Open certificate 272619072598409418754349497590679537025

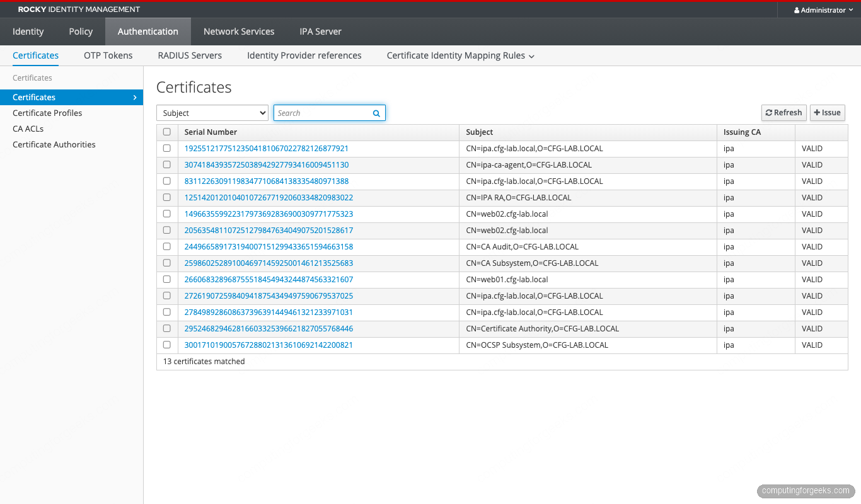click(x=269, y=296)
